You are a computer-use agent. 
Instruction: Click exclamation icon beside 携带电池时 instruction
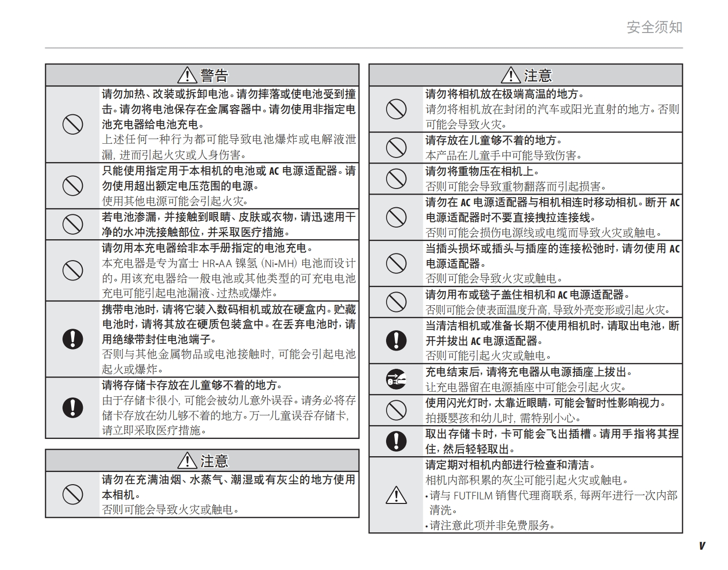click(x=73, y=339)
